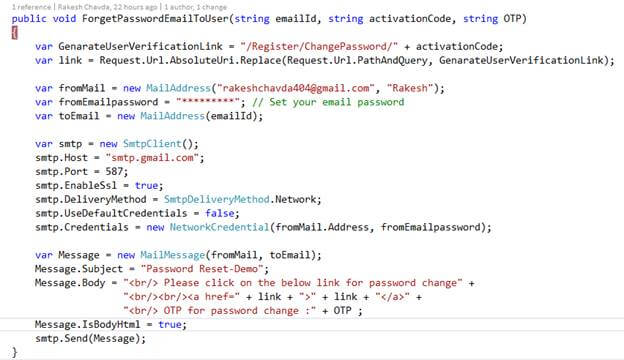Image resolution: width=624 pixels, height=360 pixels.
Task: Click the toEmail variable declaration
Action: [x=79, y=116]
